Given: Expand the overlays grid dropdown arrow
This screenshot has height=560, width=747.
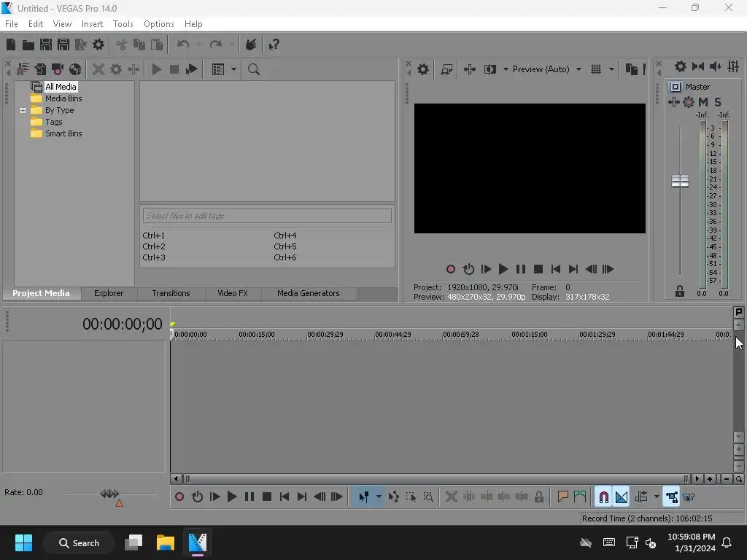Looking at the screenshot, I should [x=612, y=69].
